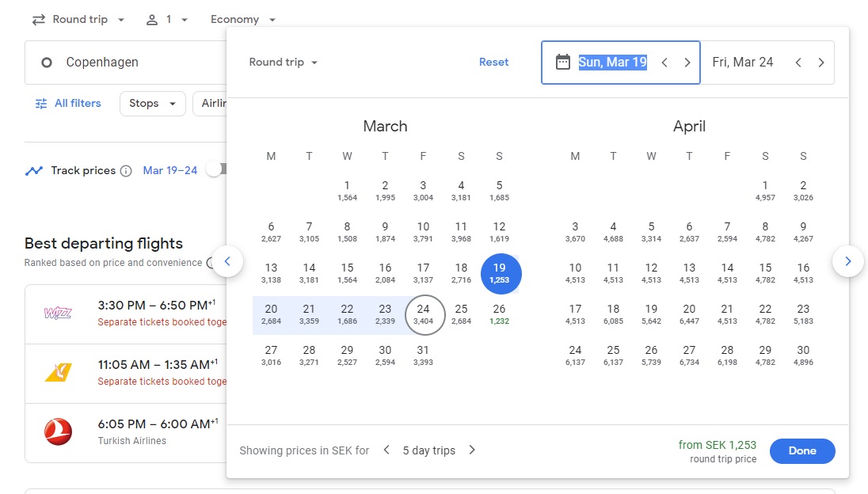Advance calendar to next month with right arrow
The image size is (868, 494).
click(847, 261)
